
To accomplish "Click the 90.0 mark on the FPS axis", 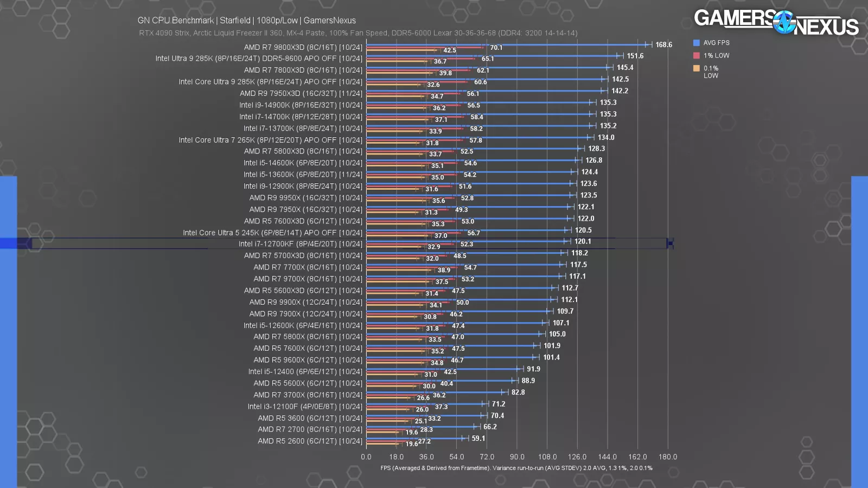I will [518, 457].
